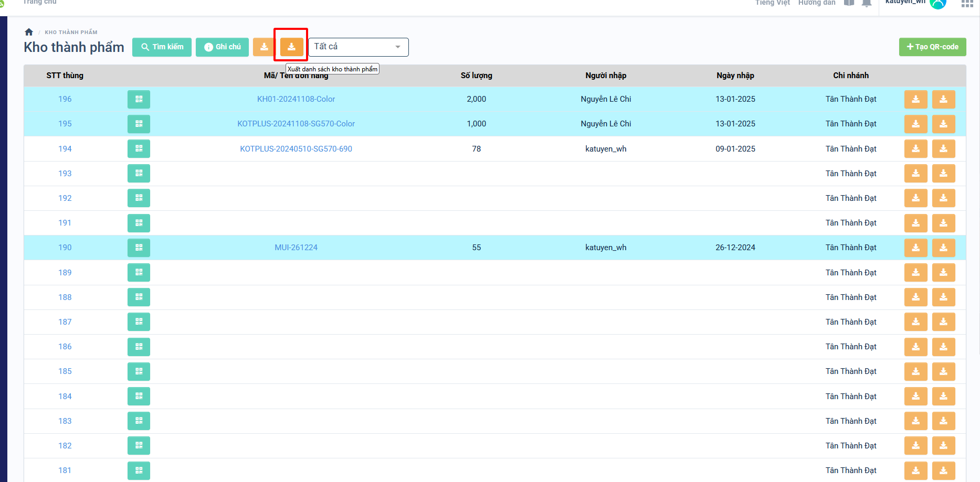Open the QR code icon for row 195
The height and width of the screenshot is (482, 980).
pos(139,124)
